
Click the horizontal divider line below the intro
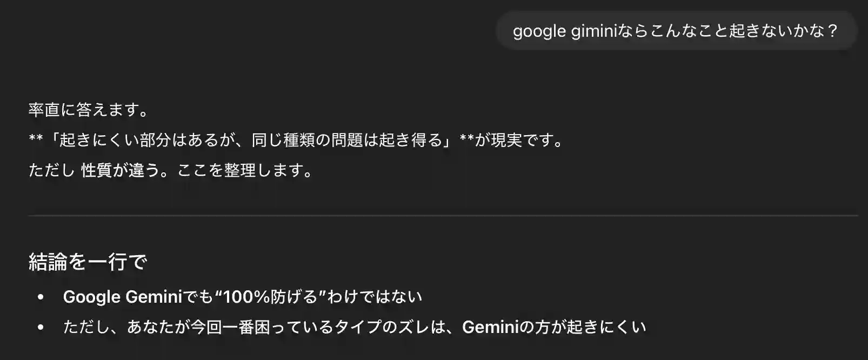443,216
